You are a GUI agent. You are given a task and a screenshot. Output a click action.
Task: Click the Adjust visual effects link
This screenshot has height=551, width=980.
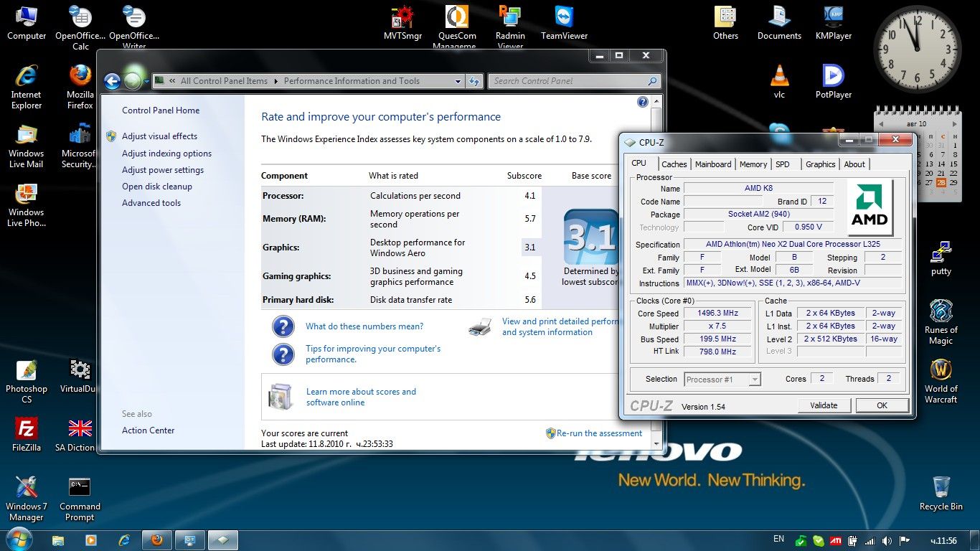159,136
